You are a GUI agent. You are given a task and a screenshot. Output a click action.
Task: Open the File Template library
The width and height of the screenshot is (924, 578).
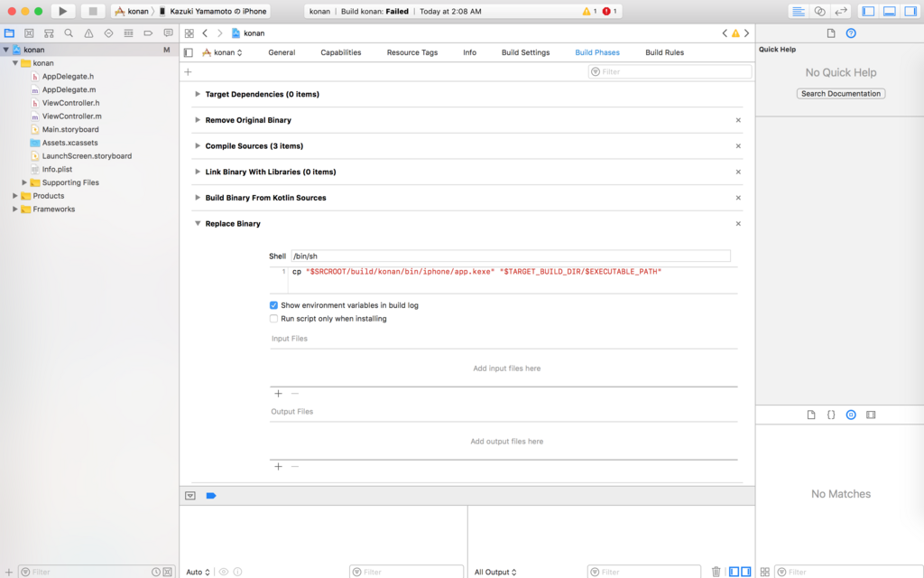click(x=811, y=415)
